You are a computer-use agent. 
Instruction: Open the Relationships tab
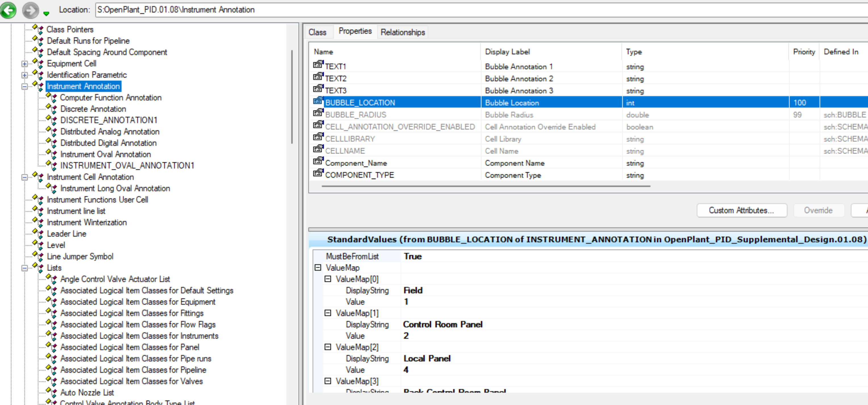[402, 32]
